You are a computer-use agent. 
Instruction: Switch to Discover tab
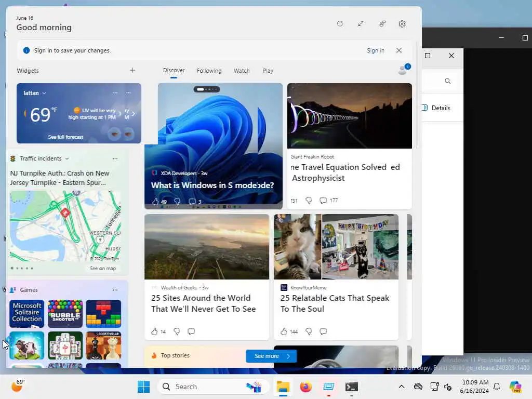[x=174, y=70]
